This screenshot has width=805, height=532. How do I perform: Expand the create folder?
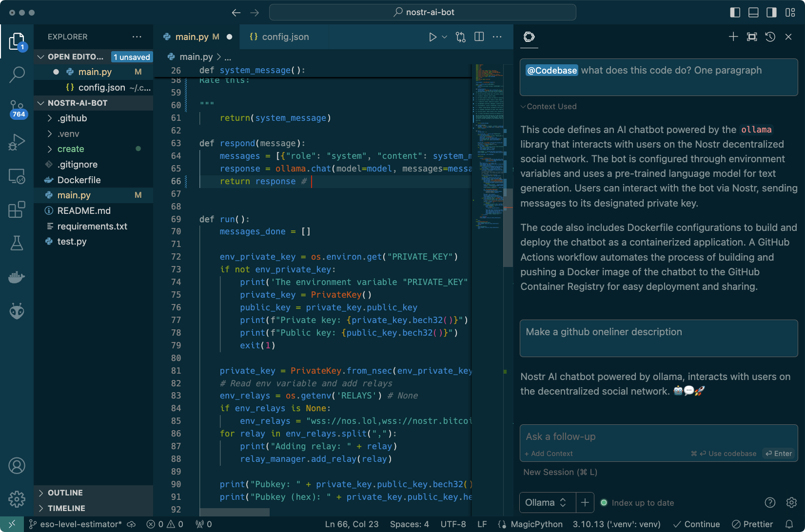tap(93, 149)
